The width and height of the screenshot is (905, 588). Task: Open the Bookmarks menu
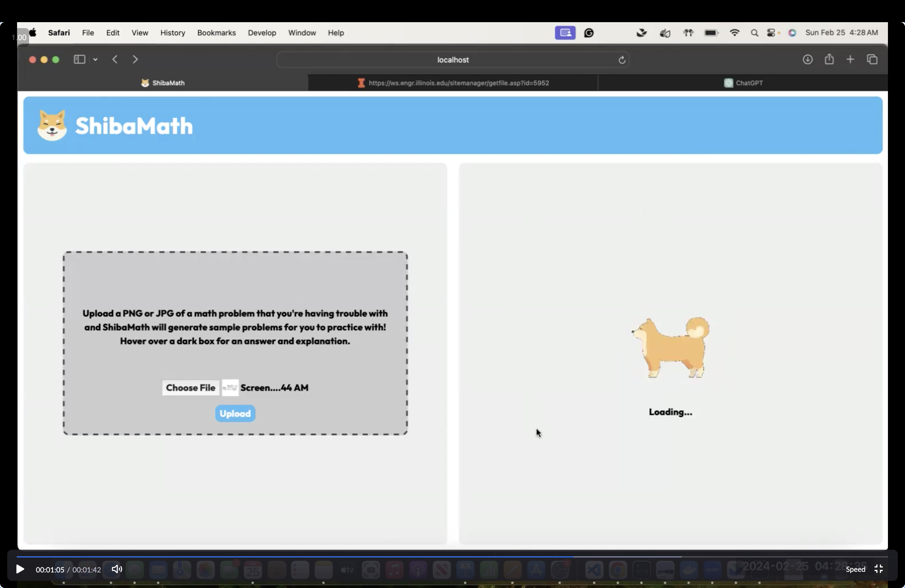point(216,33)
